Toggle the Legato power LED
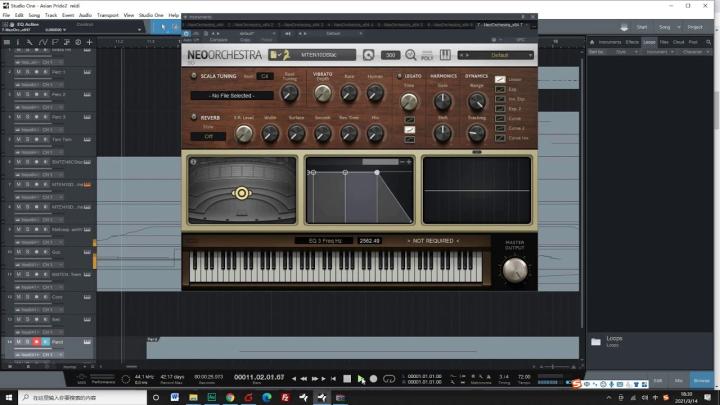The image size is (720, 405). [399, 76]
